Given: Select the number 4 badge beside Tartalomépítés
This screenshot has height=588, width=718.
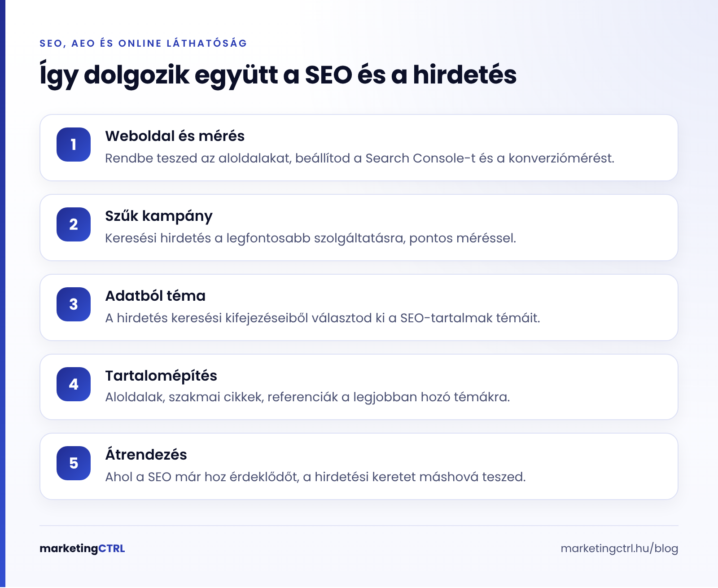Looking at the screenshot, I should pyautogui.click(x=74, y=384).
